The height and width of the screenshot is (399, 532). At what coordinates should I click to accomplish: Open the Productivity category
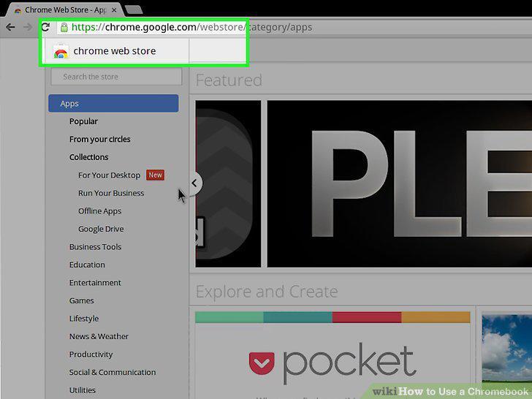tap(91, 354)
